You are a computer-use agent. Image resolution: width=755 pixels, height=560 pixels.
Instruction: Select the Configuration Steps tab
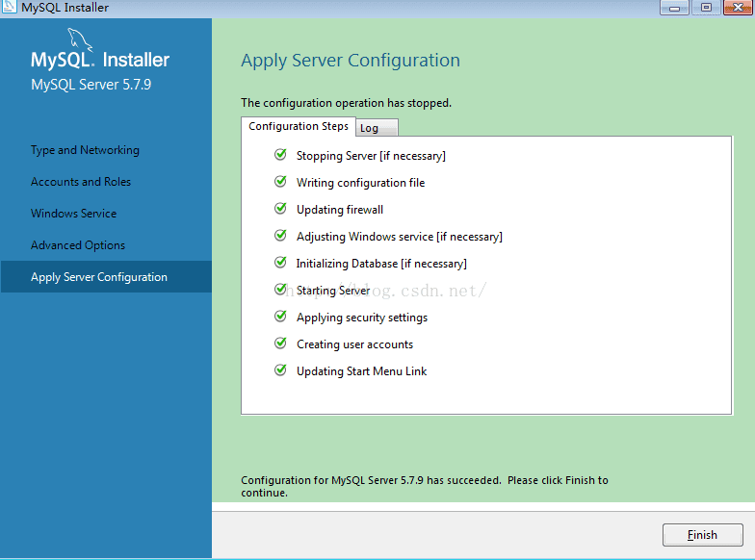299,126
